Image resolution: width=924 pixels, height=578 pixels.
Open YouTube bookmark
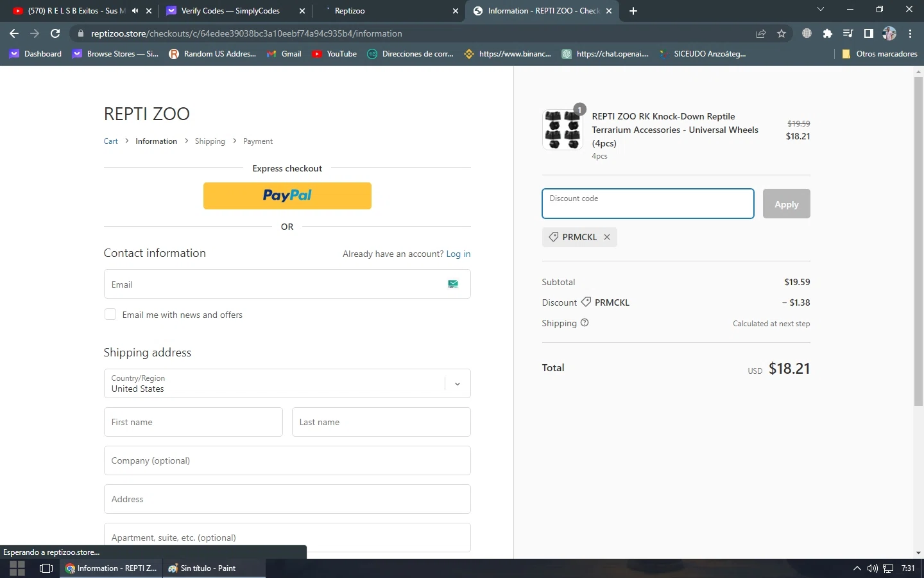click(x=334, y=54)
